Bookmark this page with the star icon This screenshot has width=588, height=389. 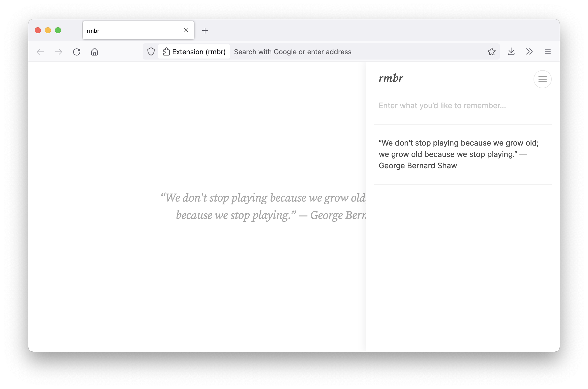[491, 52]
